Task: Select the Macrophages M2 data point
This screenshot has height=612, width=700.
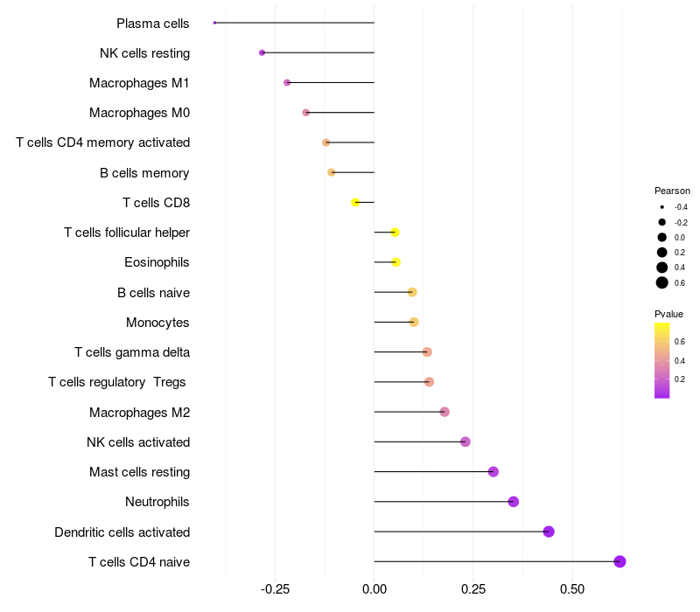Action: (x=444, y=412)
